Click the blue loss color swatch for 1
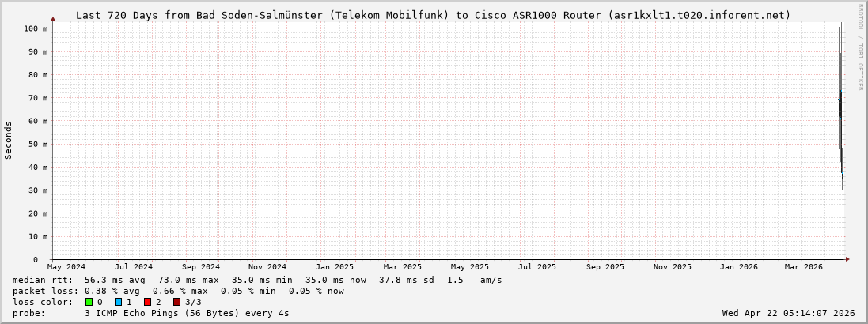 point(118,302)
